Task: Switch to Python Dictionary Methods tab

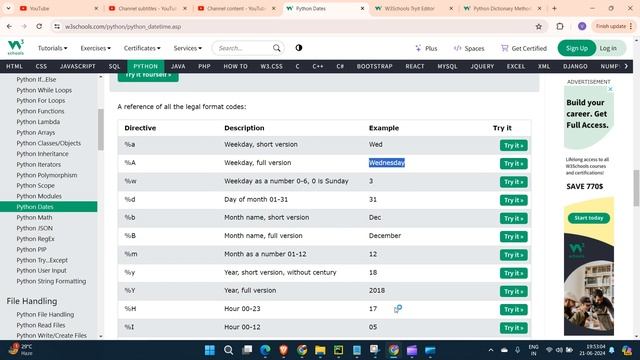Action: (x=502, y=8)
